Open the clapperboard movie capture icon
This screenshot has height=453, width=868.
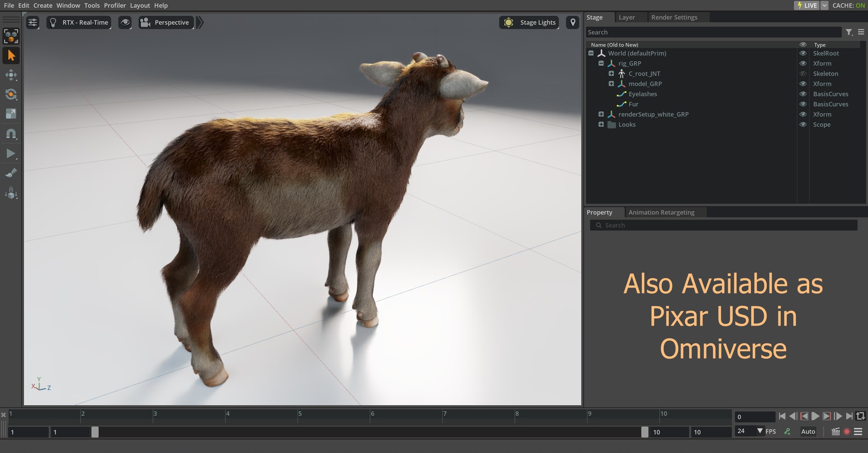(835, 431)
